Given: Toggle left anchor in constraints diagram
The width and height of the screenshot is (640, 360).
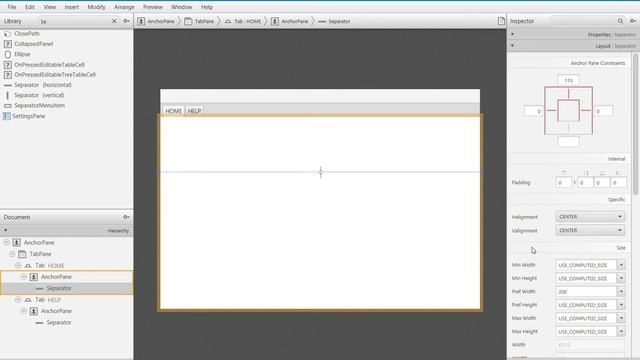Looking at the screenshot, I should [551, 111].
